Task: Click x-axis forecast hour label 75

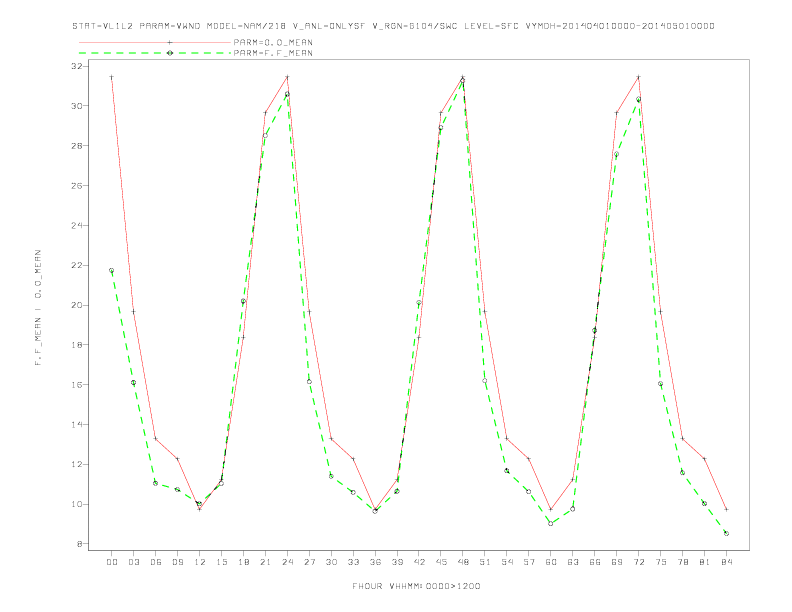Action: click(x=661, y=562)
